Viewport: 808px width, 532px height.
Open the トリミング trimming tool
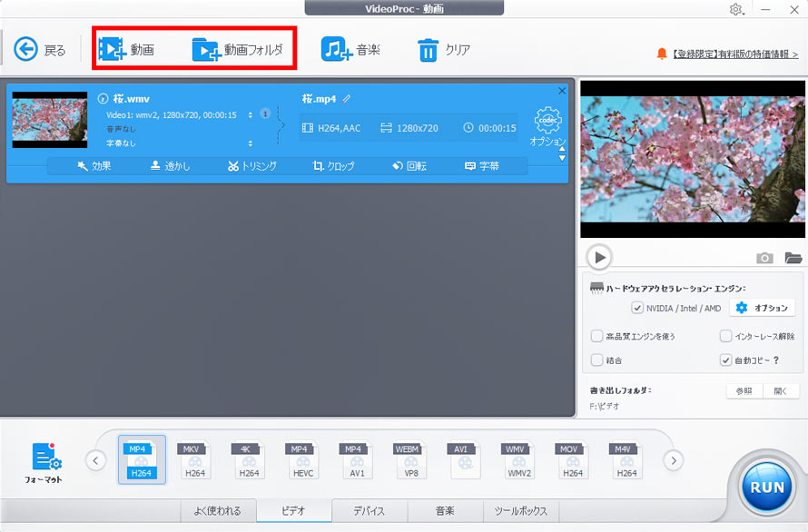pos(252,166)
